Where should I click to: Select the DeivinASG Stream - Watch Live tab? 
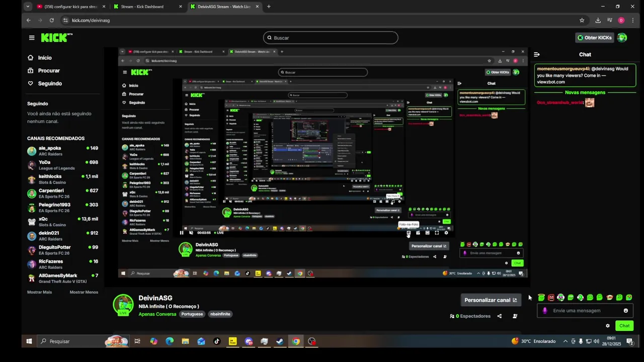point(224,7)
